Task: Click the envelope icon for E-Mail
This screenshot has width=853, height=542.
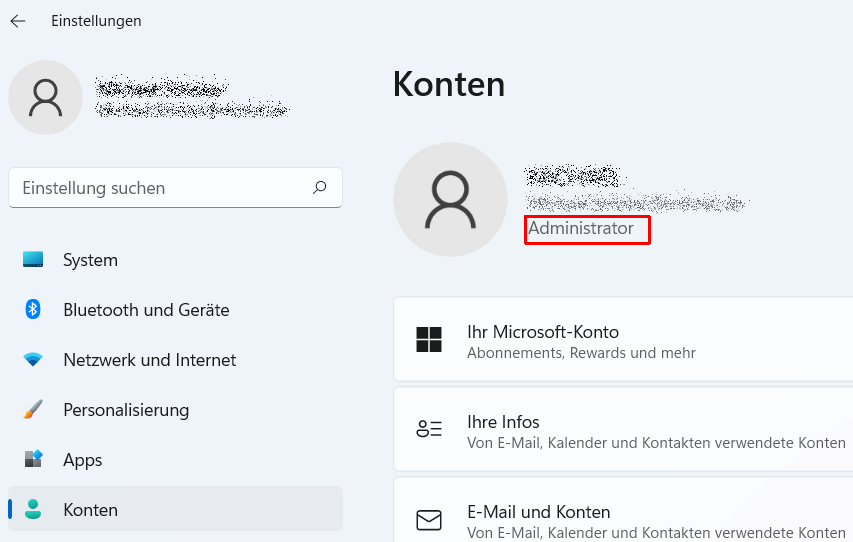Action: 429,520
